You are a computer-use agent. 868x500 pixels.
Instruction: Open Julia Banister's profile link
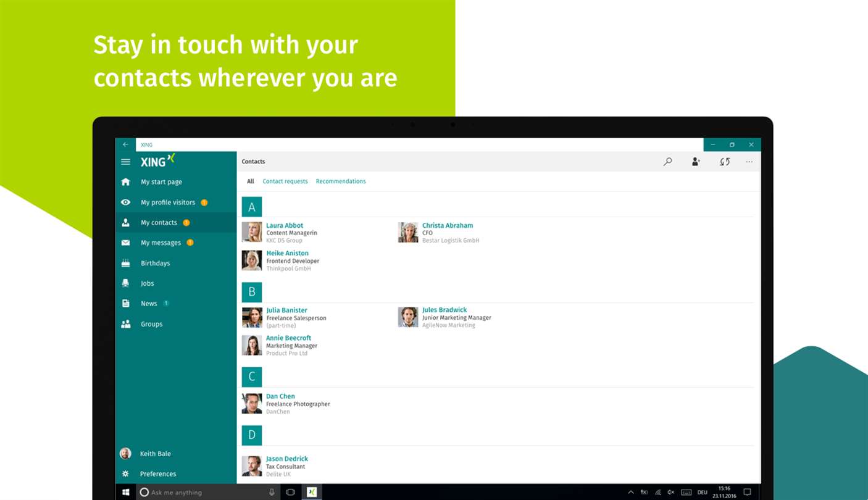286,310
